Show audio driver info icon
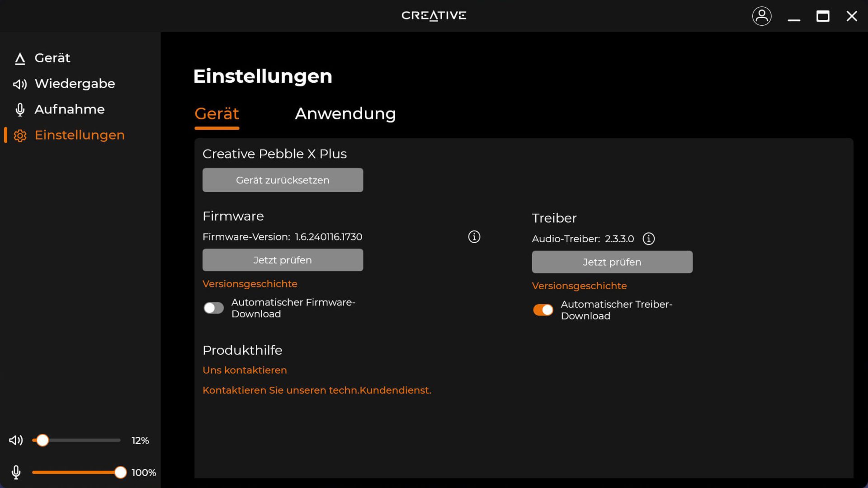This screenshot has height=488, width=868. tap(648, 239)
